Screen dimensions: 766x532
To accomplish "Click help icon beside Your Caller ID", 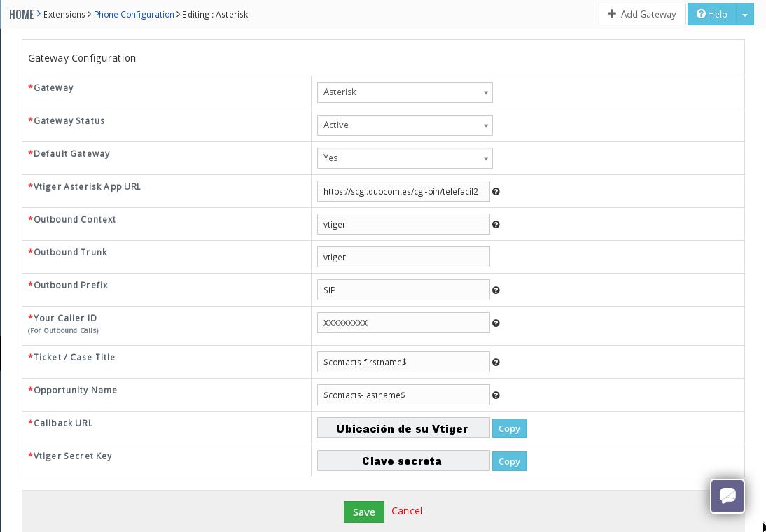I will [496, 323].
